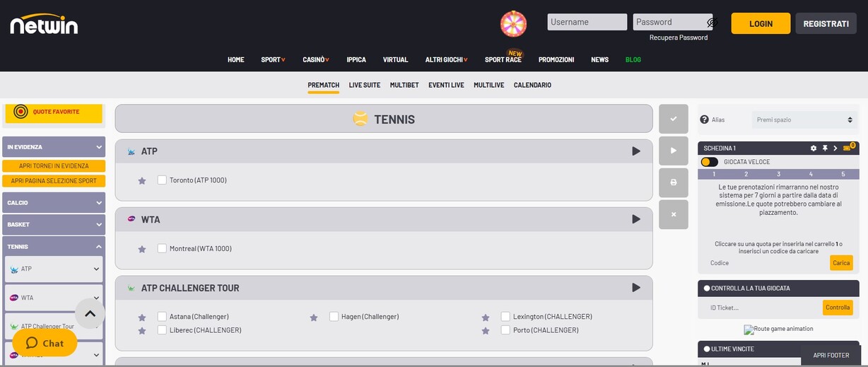868x367 pixels.
Task: Click the Quote Favorite target icon
Action: [x=20, y=112]
